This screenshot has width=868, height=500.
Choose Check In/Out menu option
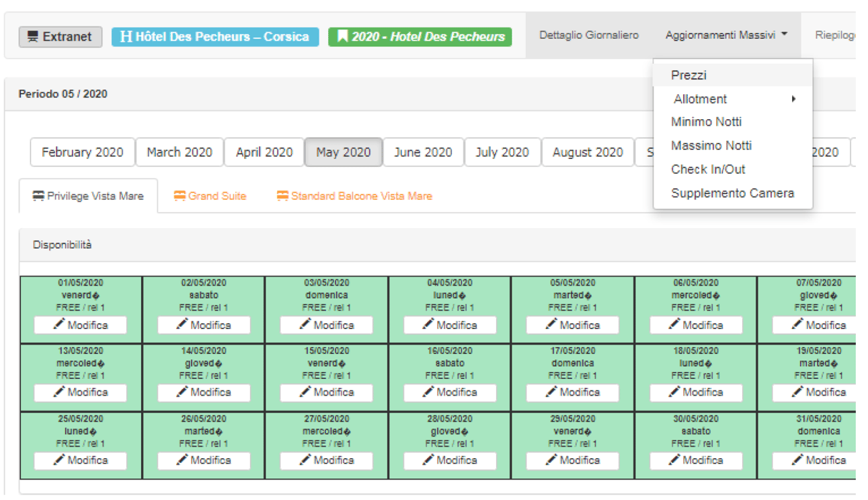pos(733,169)
